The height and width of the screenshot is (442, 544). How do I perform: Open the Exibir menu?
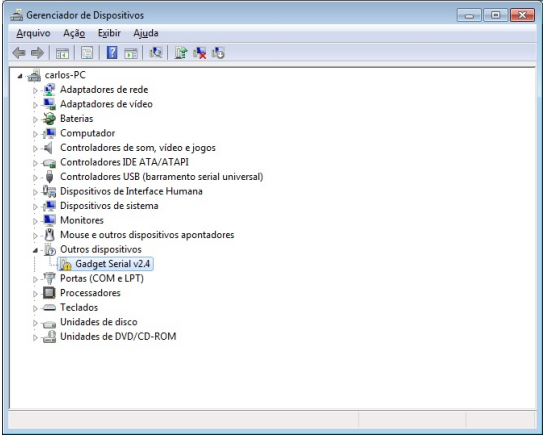point(109,33)
